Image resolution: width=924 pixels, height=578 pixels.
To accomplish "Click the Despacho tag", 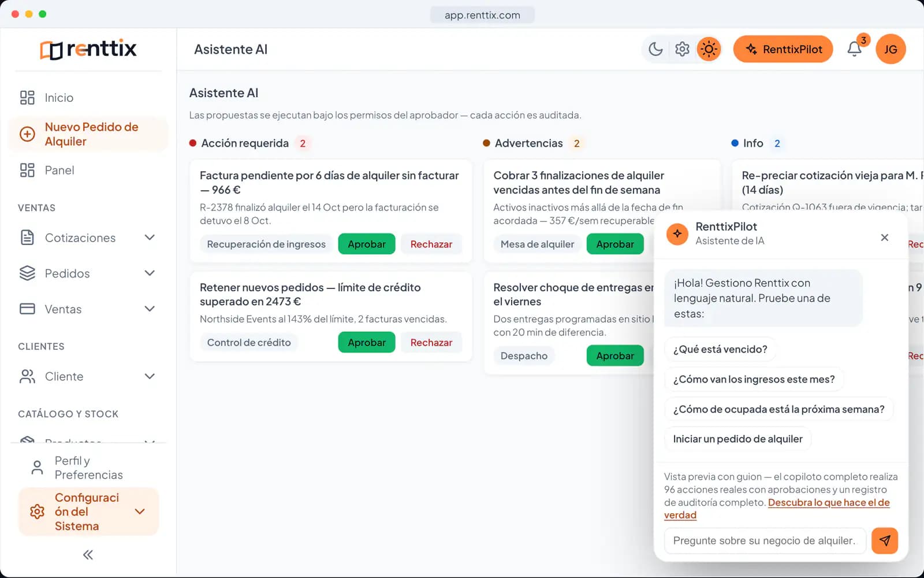I will [x=524, y=356].
